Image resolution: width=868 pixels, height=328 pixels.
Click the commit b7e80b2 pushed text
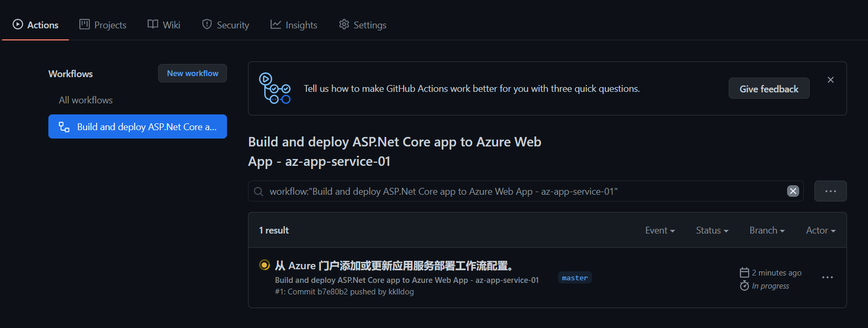pos(344,292)
